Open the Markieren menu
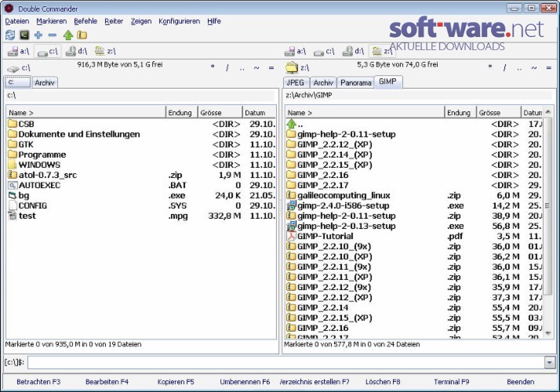The width and height of the screenshot is (560, 392). click(52, 21)
